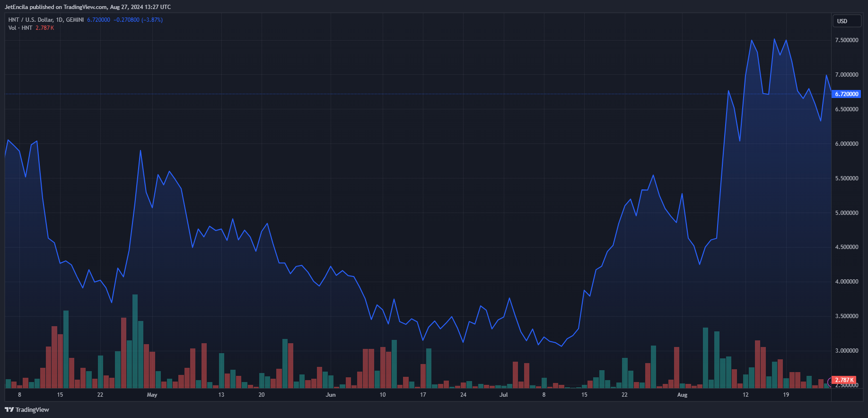
Task: Click the 1D interval text in header
Action: pos(59,20)
